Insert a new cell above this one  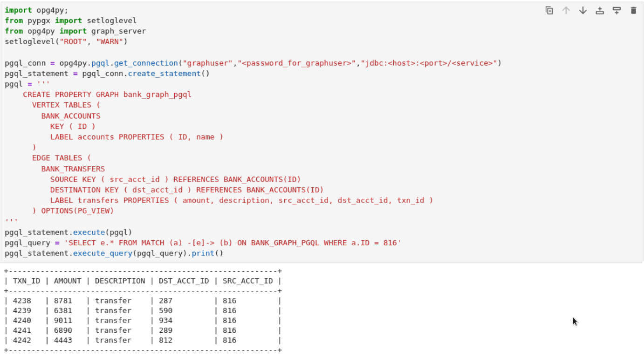(600, 10)
